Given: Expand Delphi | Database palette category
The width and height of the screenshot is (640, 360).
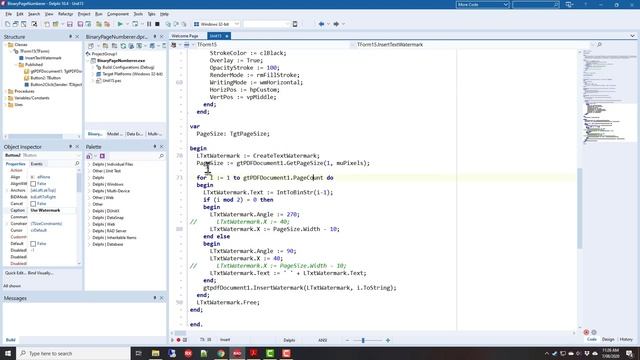Looking at the screenshot, I should point(89,244).
